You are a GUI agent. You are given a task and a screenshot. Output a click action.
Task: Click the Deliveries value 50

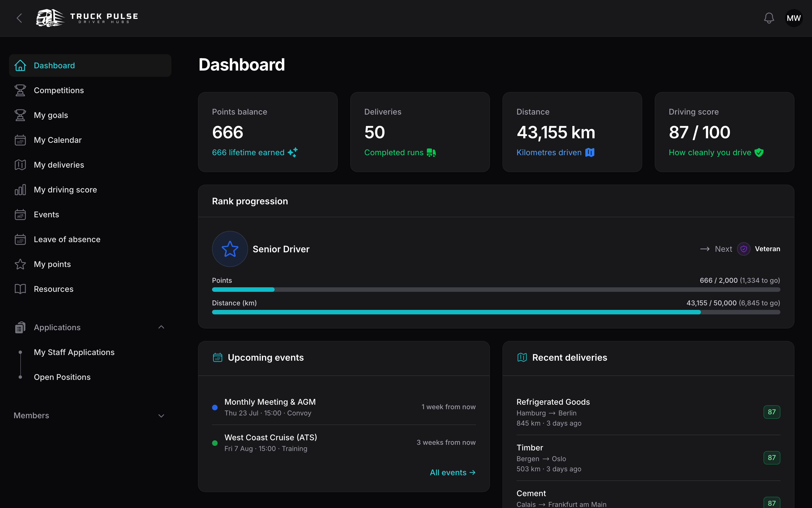pyautogui.click(x=374, y=132)
